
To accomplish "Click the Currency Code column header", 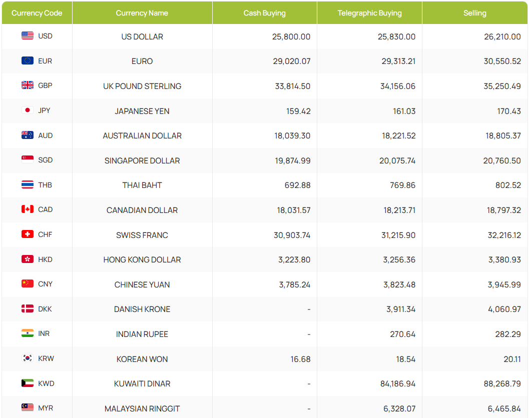I will [37, 13].
